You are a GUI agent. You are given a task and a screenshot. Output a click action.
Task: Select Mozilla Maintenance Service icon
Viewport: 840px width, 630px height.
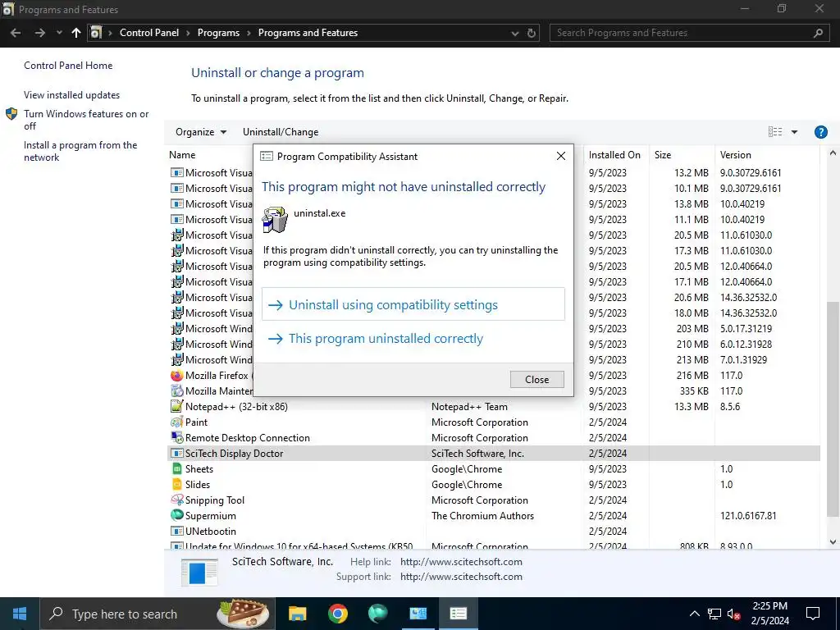pyautogui.click(x=177, y=391)
